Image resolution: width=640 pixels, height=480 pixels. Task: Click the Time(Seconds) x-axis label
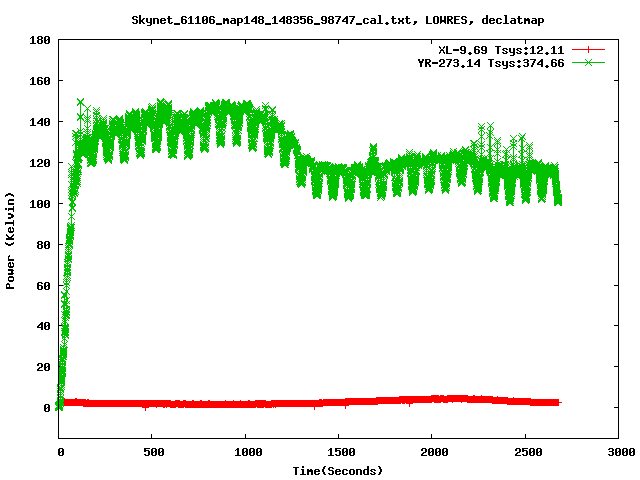coord(338,470)
